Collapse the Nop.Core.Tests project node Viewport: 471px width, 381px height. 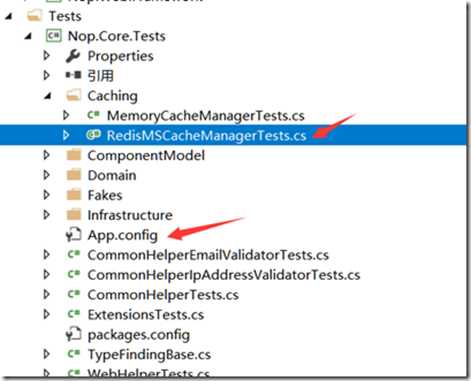coord(28,36)
